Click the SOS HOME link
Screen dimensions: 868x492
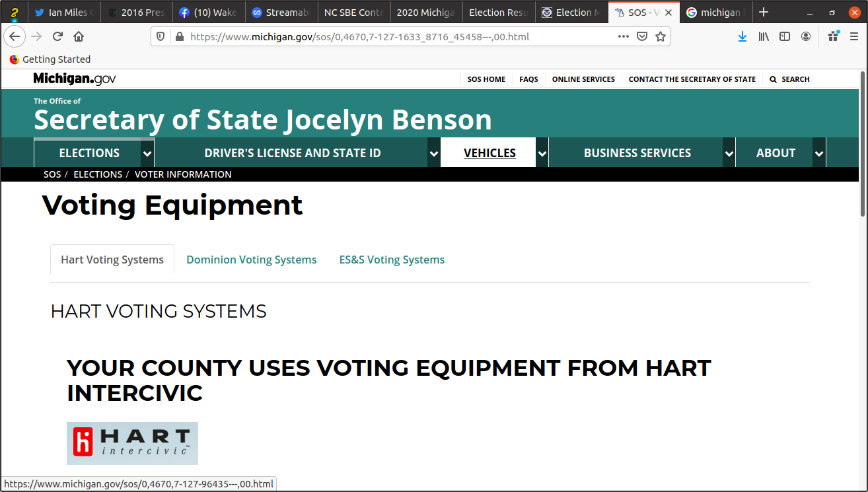486,79
